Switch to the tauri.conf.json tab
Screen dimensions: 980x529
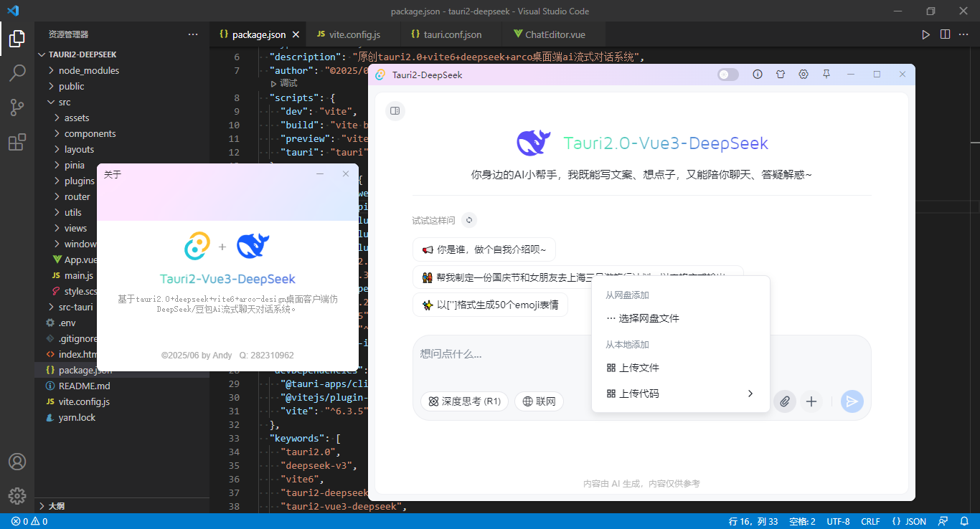[x=452, y=34]
